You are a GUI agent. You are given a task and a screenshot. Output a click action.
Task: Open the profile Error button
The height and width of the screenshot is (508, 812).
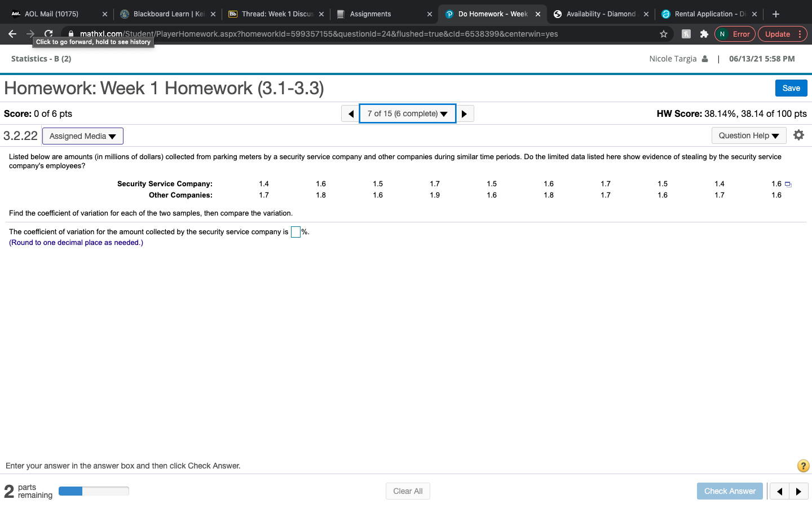[x=735, y=34]
